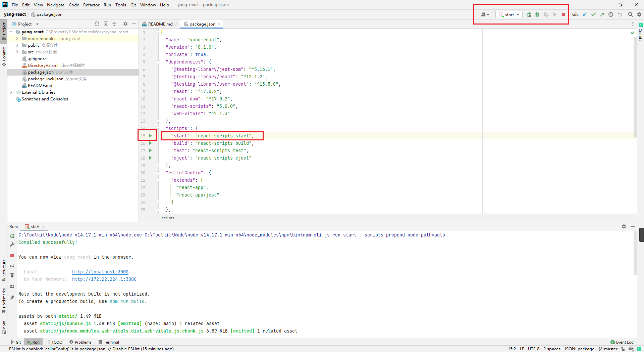This screenshot has width=644, height=352.
Task: Run the test script from gutter
Action: (x=150, y=150)
